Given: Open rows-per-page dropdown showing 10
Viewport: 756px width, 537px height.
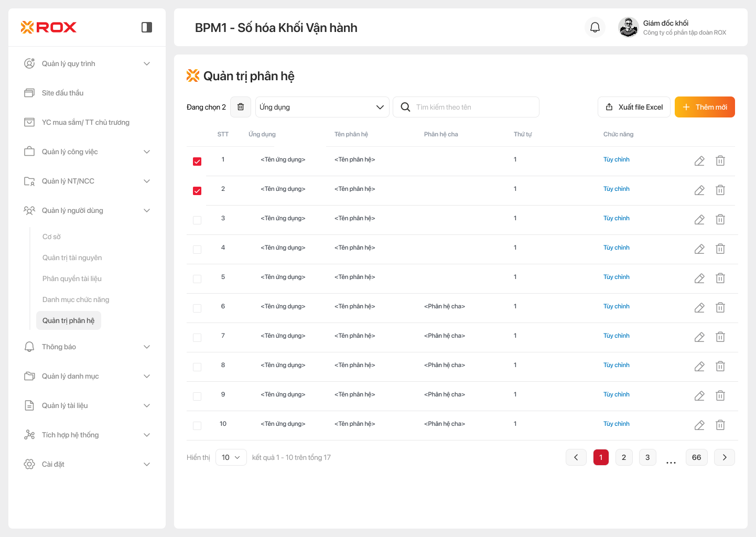Looking at the screenshot, I should click(231, 457).
